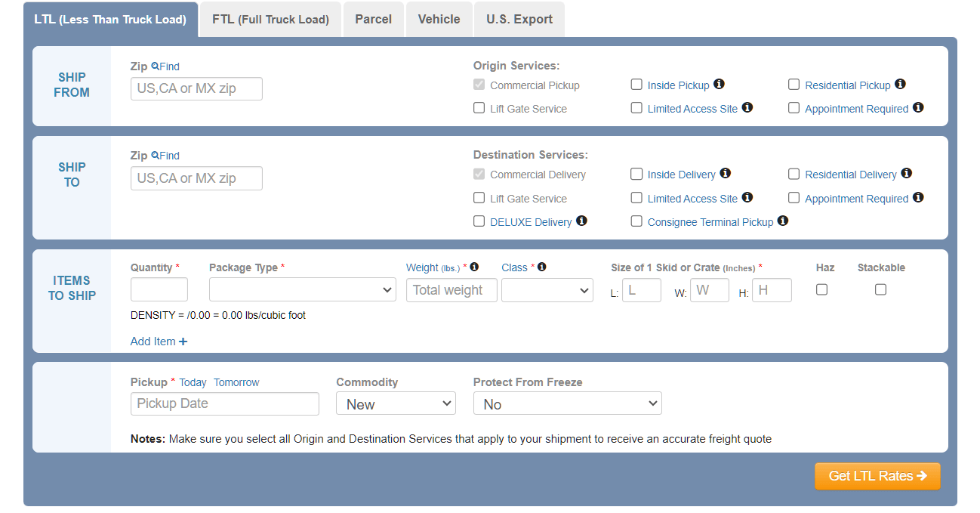
Task: Click the Pickup Date input field
Action: tap(224, 403)
